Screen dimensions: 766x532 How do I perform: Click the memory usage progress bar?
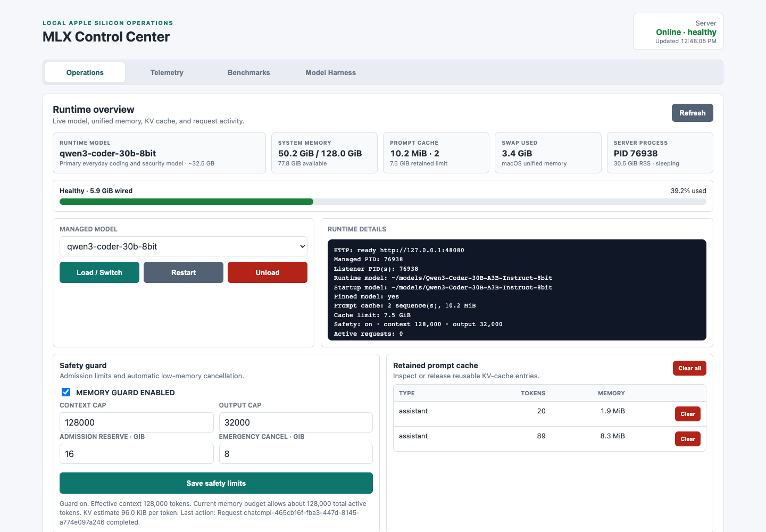[x=383, y=202]
